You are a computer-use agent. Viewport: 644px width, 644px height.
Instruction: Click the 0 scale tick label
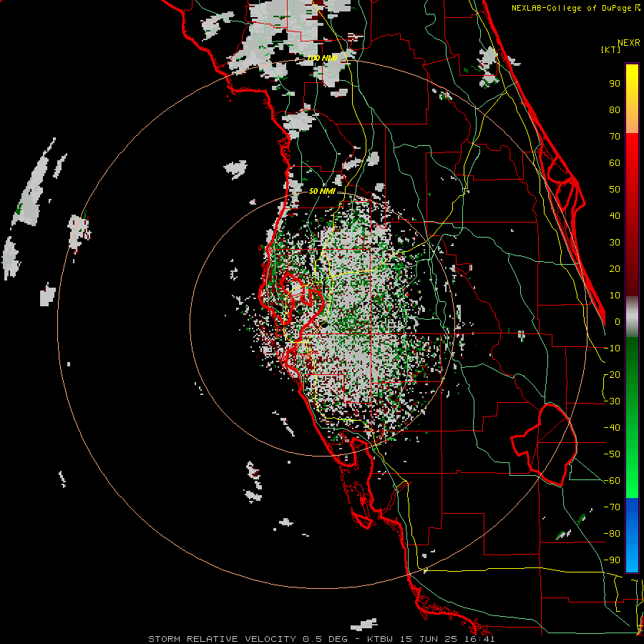point(618,321)
